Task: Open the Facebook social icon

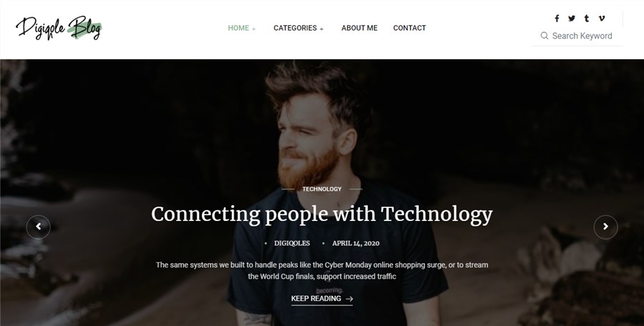Action: click(557, 18)
